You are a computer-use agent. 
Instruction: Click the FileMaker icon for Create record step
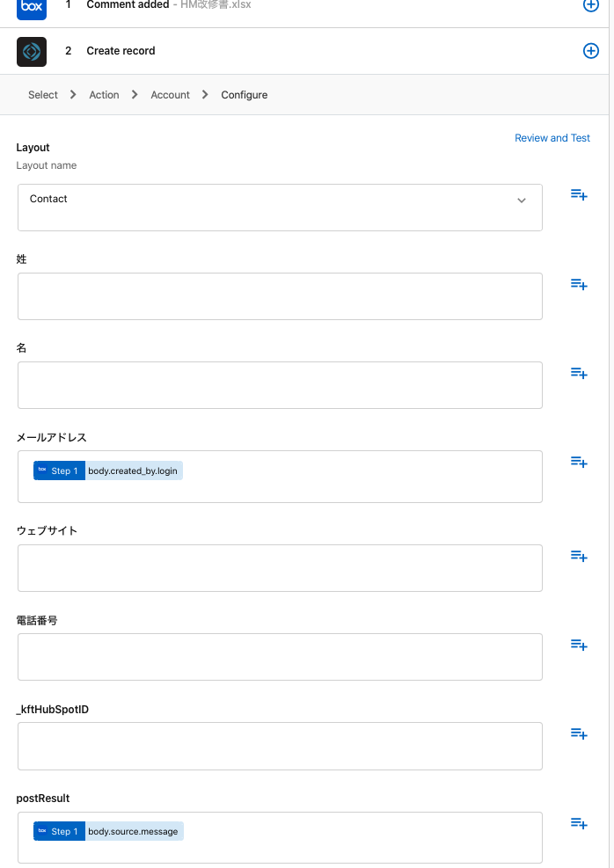32,51
